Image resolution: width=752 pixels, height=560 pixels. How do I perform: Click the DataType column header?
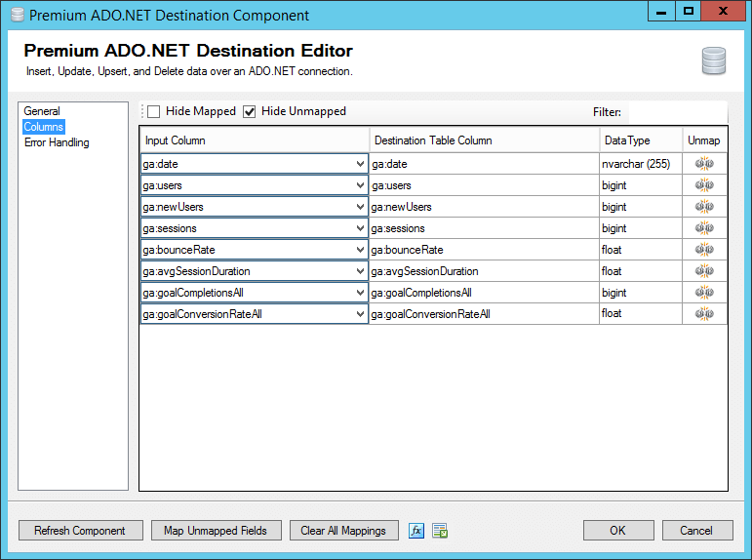641,140
